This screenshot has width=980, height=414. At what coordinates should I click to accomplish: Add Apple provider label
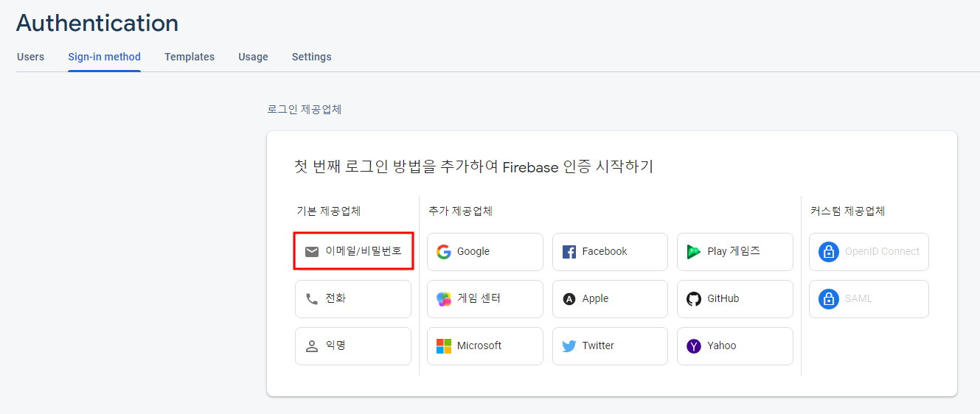pyautogui.click(x=595, y=299)
